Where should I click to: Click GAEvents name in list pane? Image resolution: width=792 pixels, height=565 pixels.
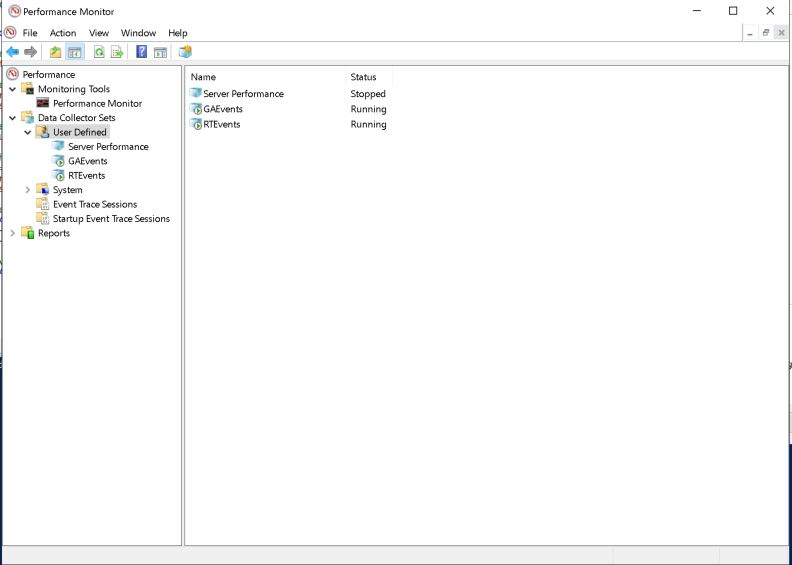(x=223, y=109)
